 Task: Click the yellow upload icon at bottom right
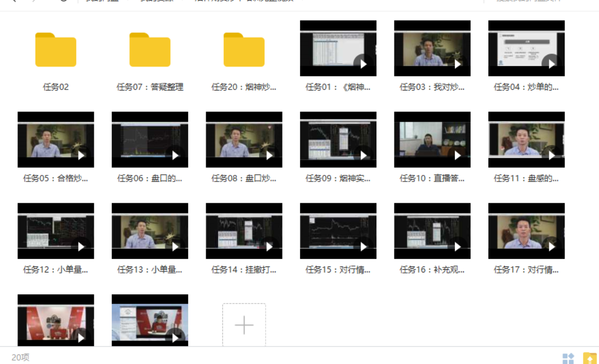pos(590,358)
